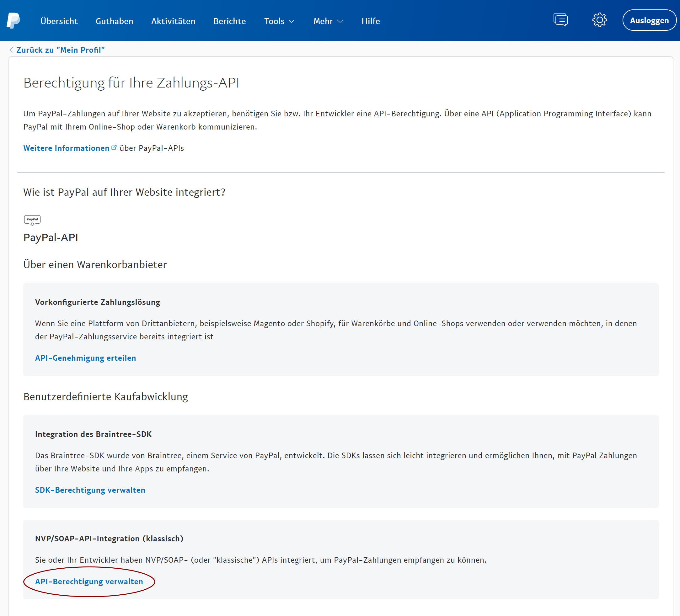This screenshot has width=680, height=616.
Task: Expand the Tools dropdown menu
Action: (279, 21)
